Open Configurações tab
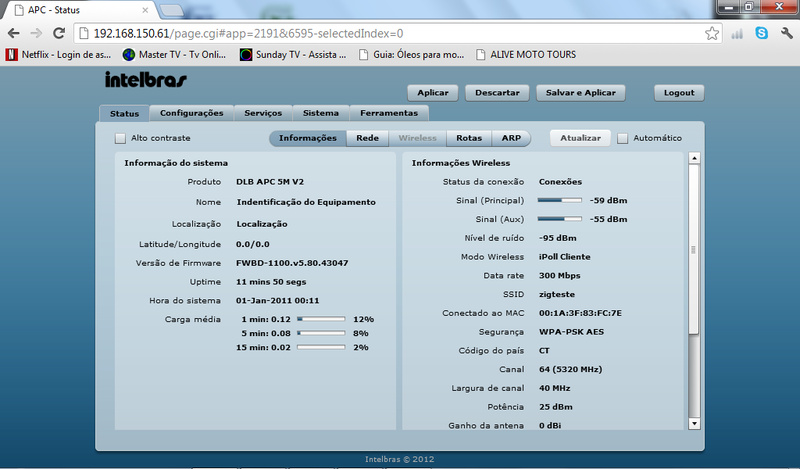 coord(191,113)
